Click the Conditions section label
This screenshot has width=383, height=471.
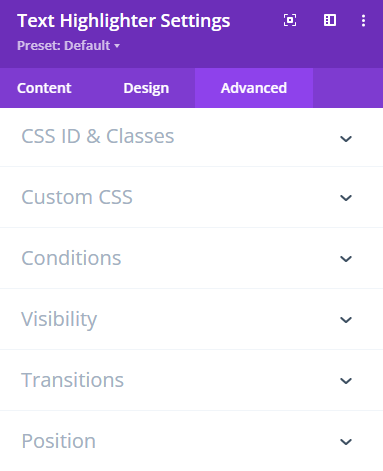pos(71,258)
